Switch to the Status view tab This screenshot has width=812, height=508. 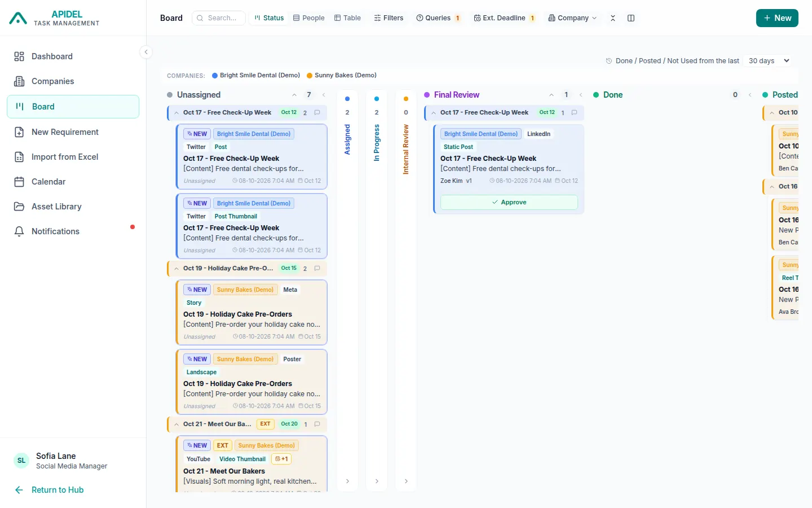[x=269, y=18]
